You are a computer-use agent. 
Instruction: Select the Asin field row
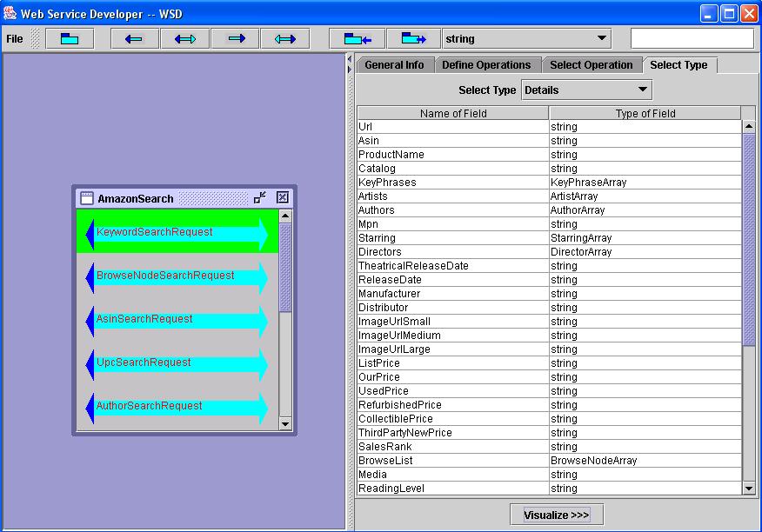pyautogui.click(x=549, y=141)
